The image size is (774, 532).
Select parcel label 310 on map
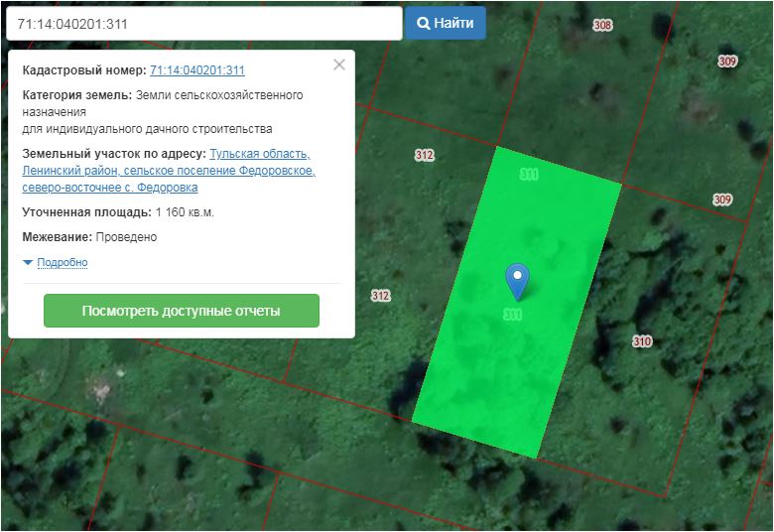642,341
